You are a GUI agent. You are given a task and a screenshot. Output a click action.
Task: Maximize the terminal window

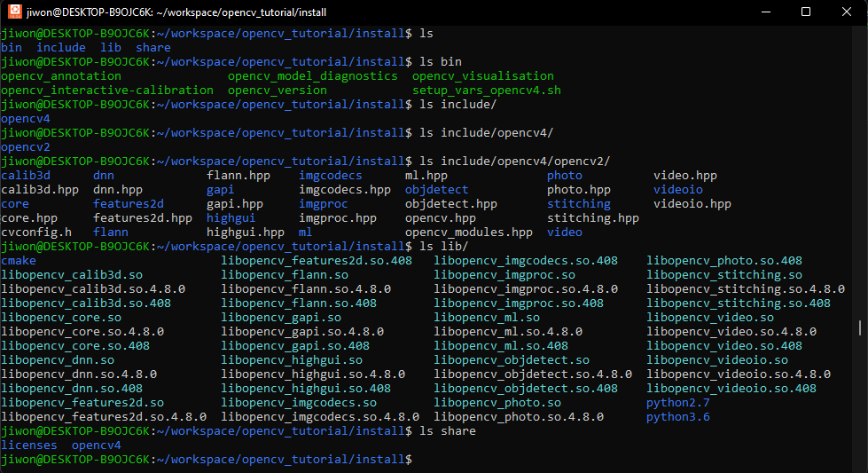point(806,12)
